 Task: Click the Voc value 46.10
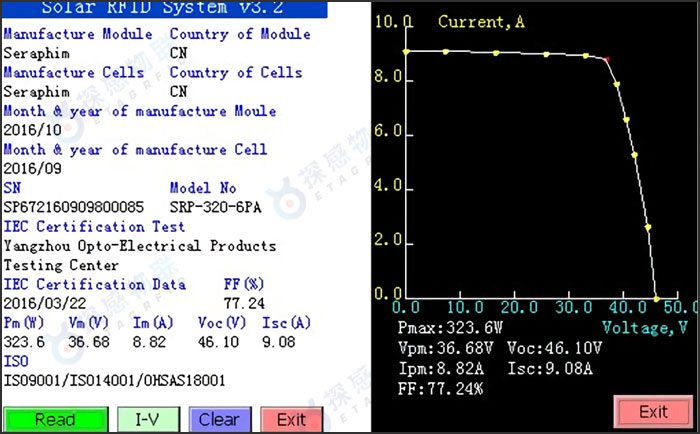click(218, 342)
